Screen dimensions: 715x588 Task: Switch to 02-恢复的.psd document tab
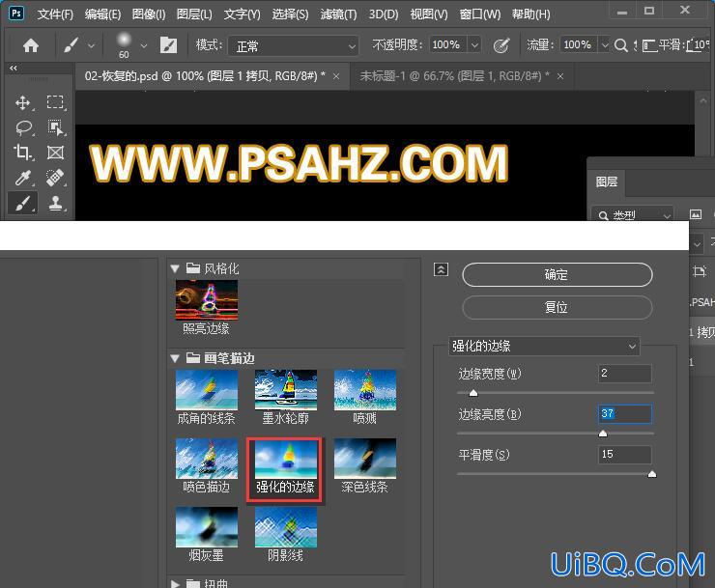pyautogui.click(x=205, y=76)
